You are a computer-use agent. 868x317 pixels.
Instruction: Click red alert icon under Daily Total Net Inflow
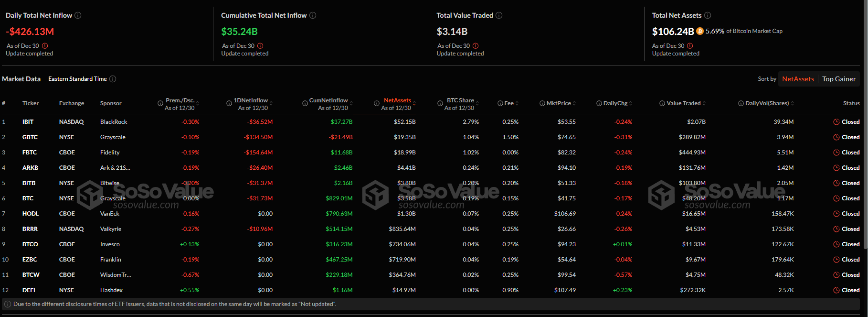point(45,46)
